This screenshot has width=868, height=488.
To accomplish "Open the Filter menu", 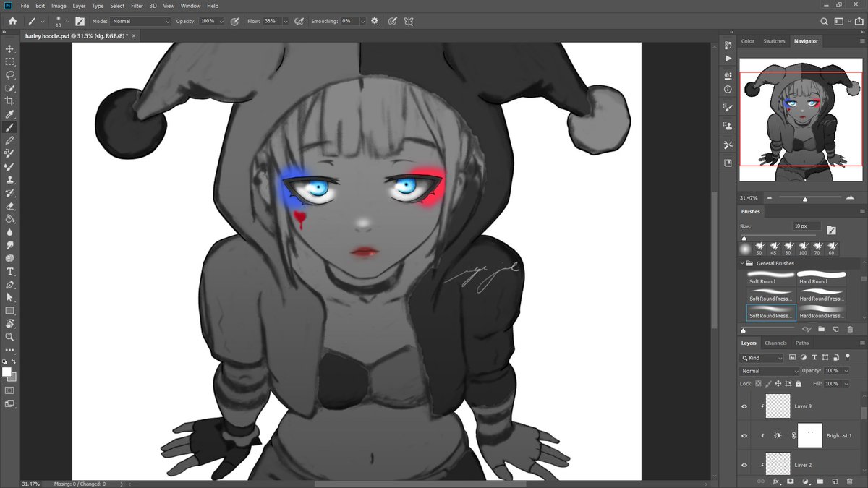I will tap(137, 6).
